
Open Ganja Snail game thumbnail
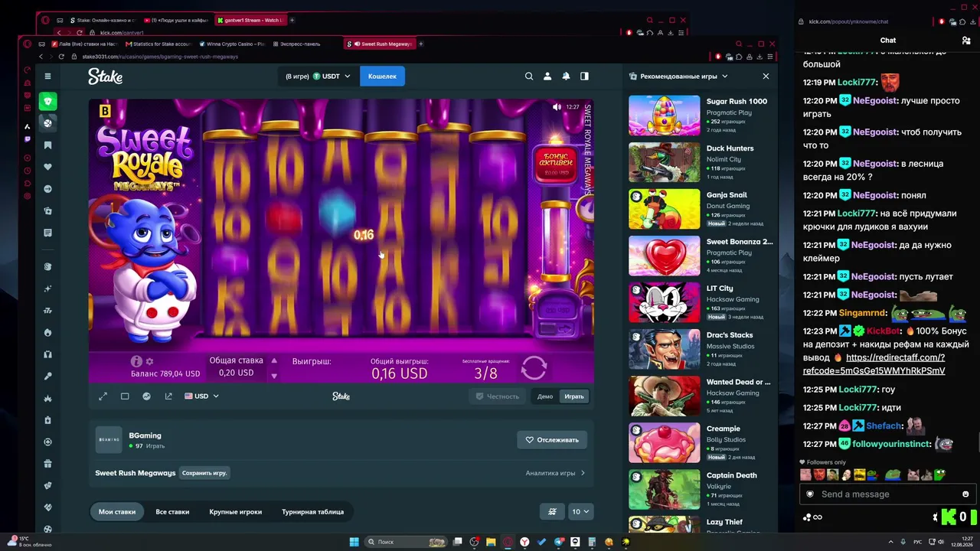pos(664,209)
